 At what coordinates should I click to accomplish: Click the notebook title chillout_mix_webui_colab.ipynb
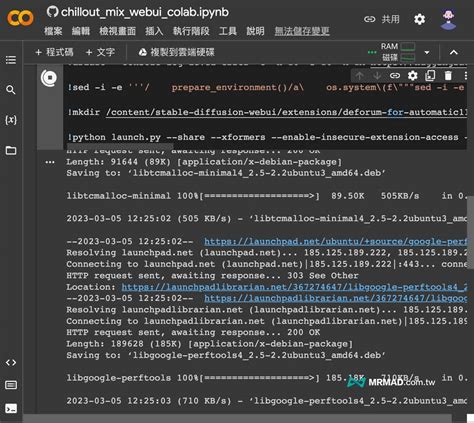click(145, 12)
